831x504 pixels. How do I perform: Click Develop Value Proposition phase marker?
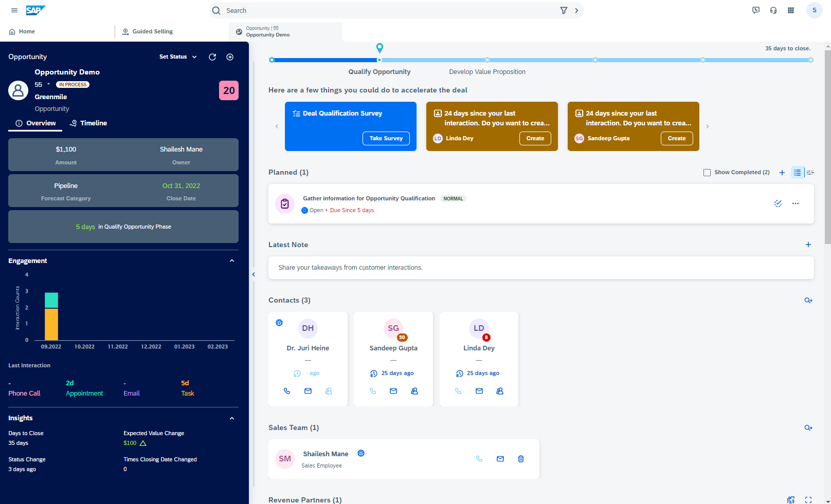click(487, 60)
